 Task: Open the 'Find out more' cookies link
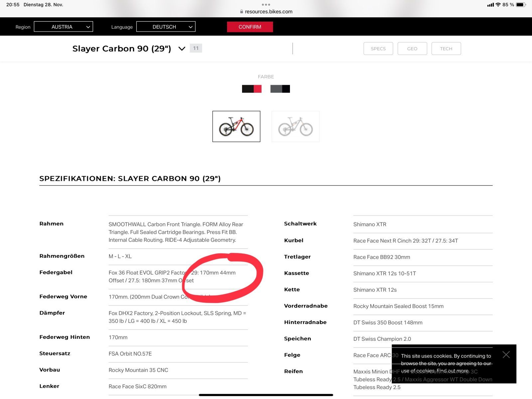(x=453, y=371)
